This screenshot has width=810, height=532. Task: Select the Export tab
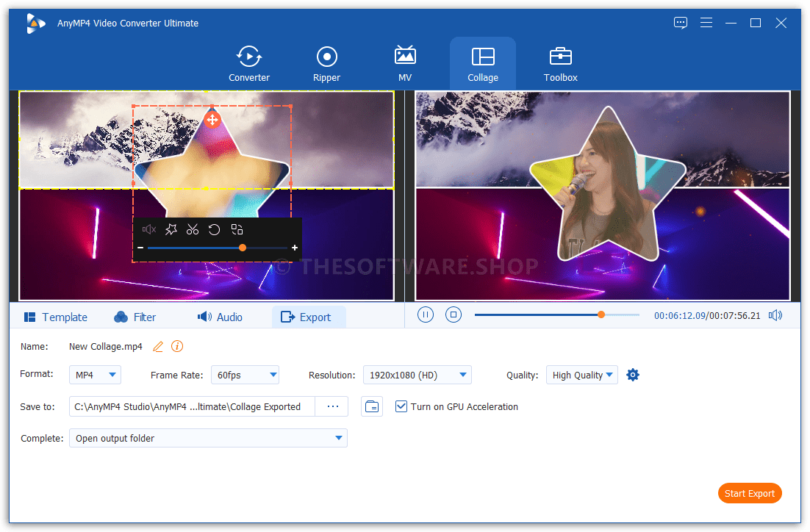(x=309, y=317)
